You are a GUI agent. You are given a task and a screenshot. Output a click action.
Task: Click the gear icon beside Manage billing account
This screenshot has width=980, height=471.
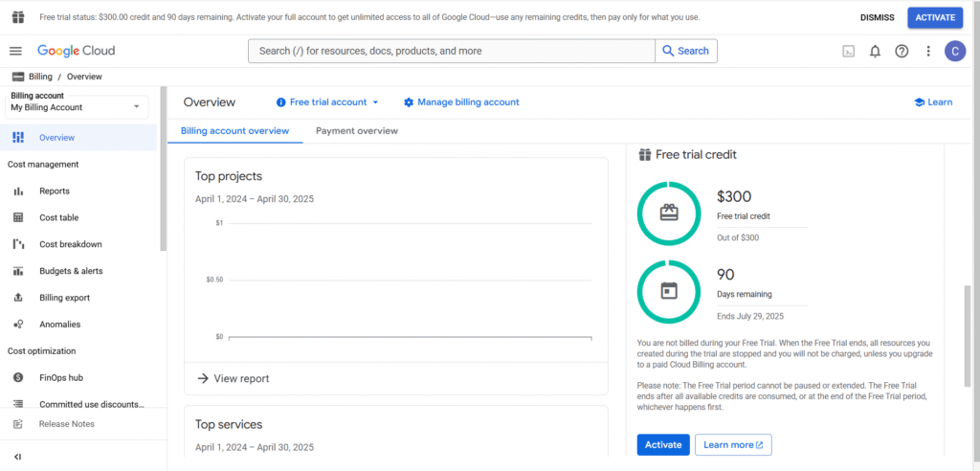pos(409,102)
